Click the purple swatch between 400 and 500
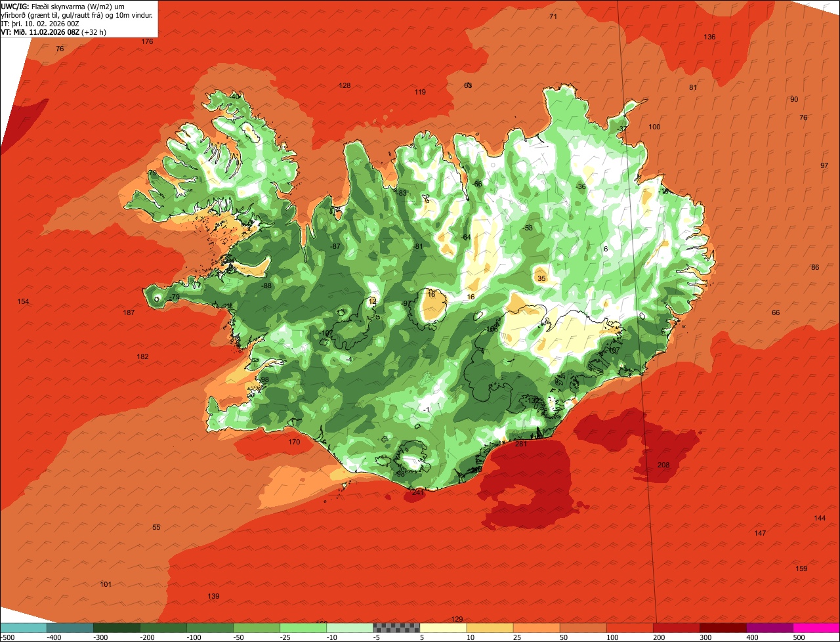The height and width of the screenshot is (642, 840). click(770, 628)
